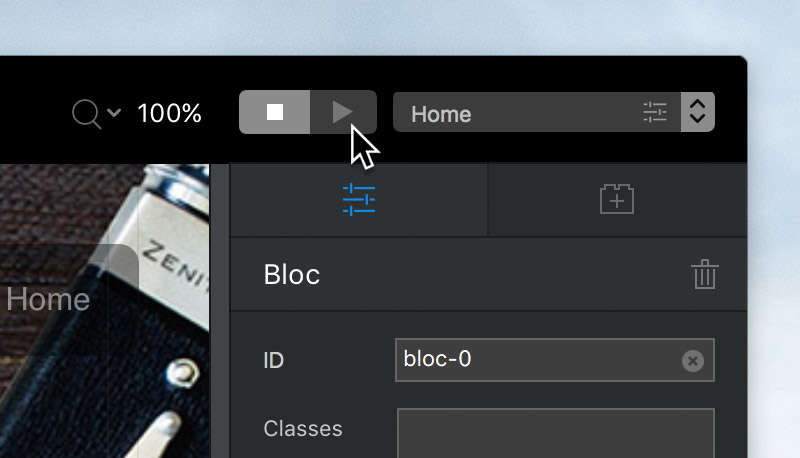This screenshot has width=800, height=458.
Task: Switch to the add bric library tab
Action: pos(617,199)
